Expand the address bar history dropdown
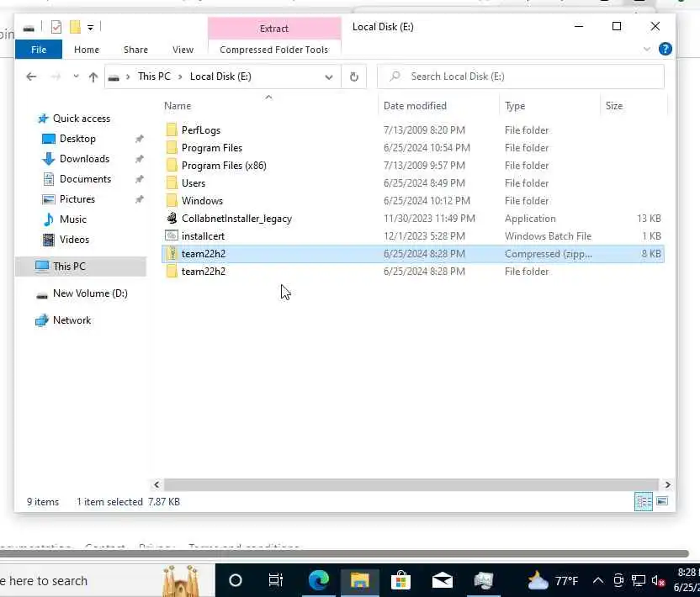 tap(329, 77)
